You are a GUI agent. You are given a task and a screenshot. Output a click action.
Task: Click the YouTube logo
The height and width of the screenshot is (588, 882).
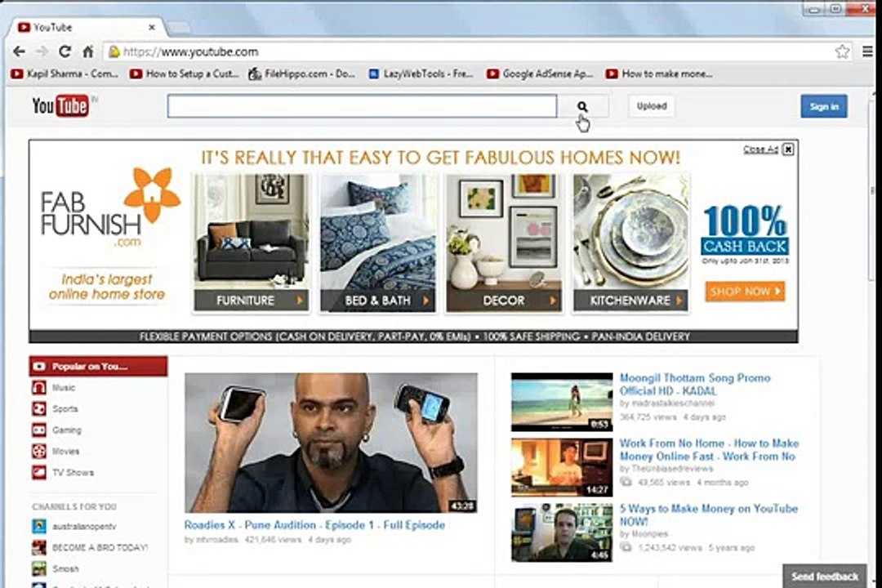pos(60,106)
